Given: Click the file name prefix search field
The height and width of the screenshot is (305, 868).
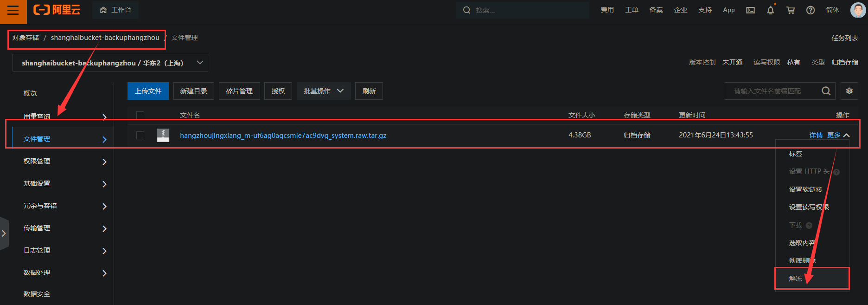Looking at the screenshot, I should [x=771, y=91].
